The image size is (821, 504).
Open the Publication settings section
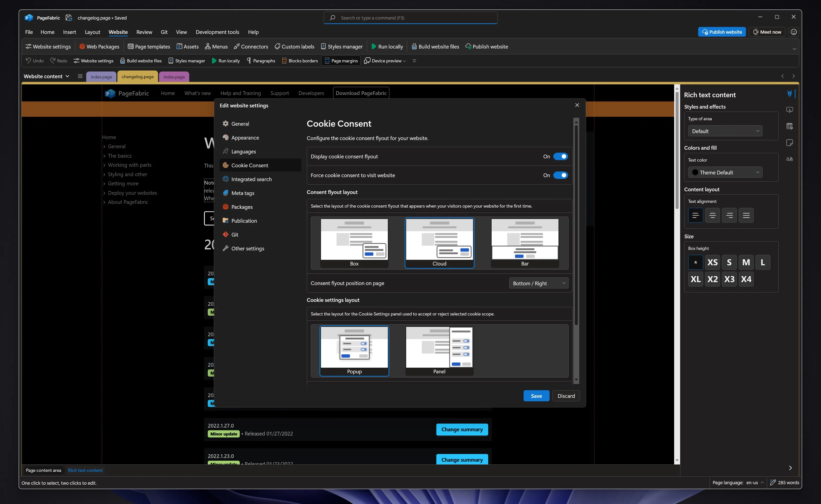[260, 221]
